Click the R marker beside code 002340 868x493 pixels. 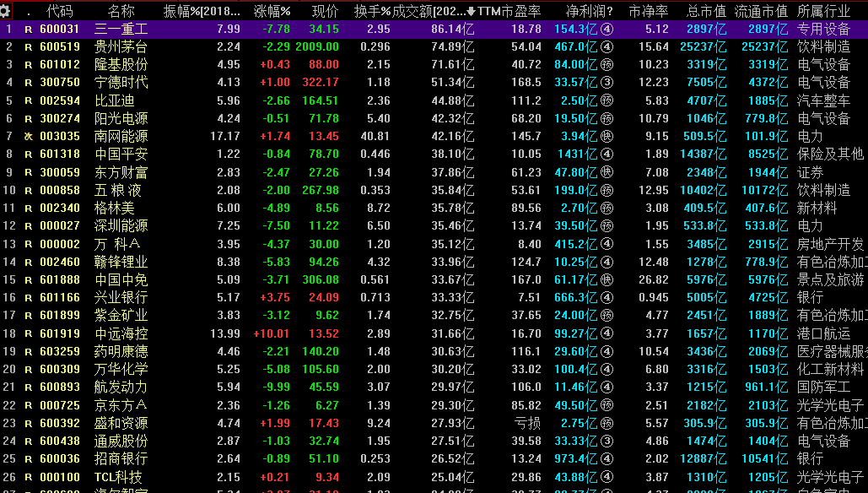click(29, 209)
